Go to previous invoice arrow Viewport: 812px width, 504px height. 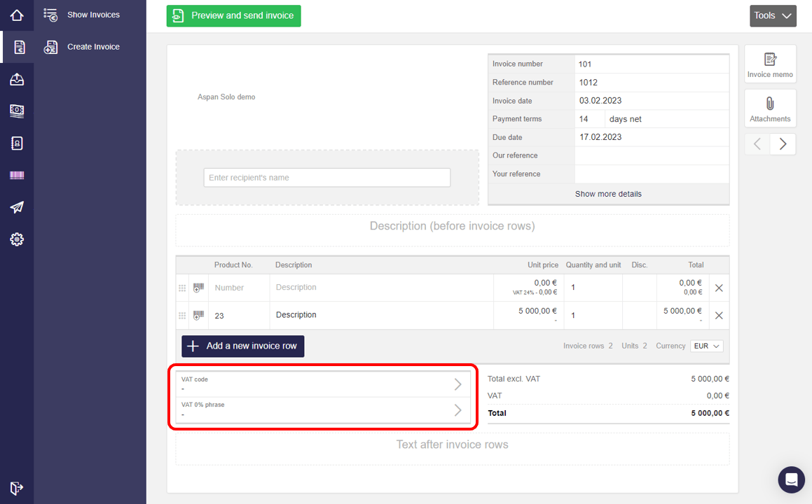(757, 144)
